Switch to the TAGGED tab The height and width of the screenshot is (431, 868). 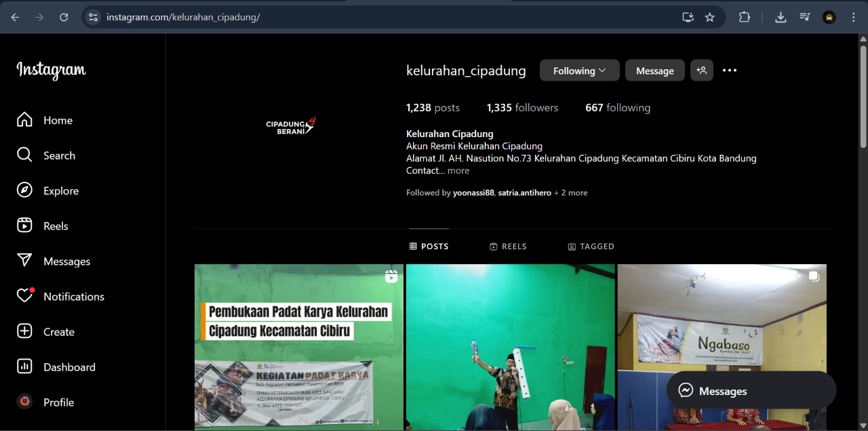point(591,246)
